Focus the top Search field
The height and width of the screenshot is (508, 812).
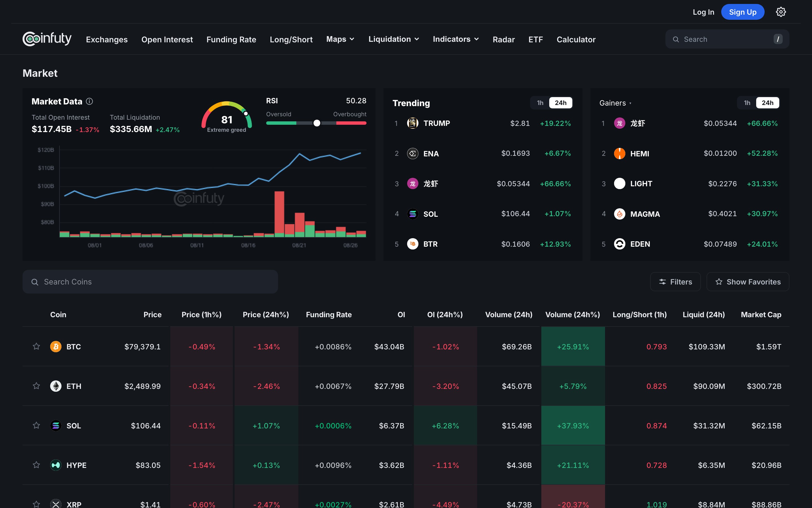727,39
